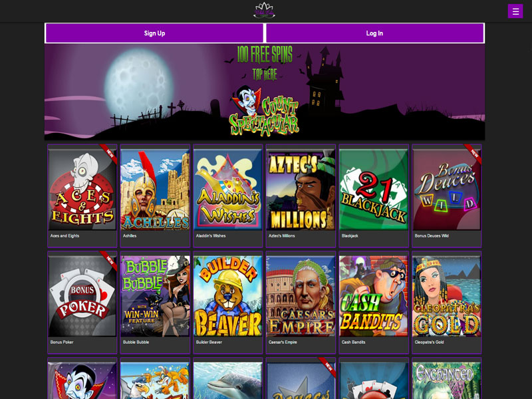532x399 pixels.
Task: Open the hamburger menu icon
Action: pos(515,11)
